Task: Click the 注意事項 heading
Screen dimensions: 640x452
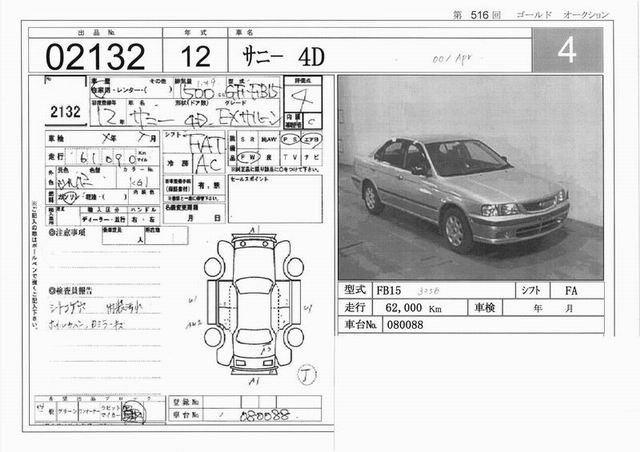Action: click(68, 232)
